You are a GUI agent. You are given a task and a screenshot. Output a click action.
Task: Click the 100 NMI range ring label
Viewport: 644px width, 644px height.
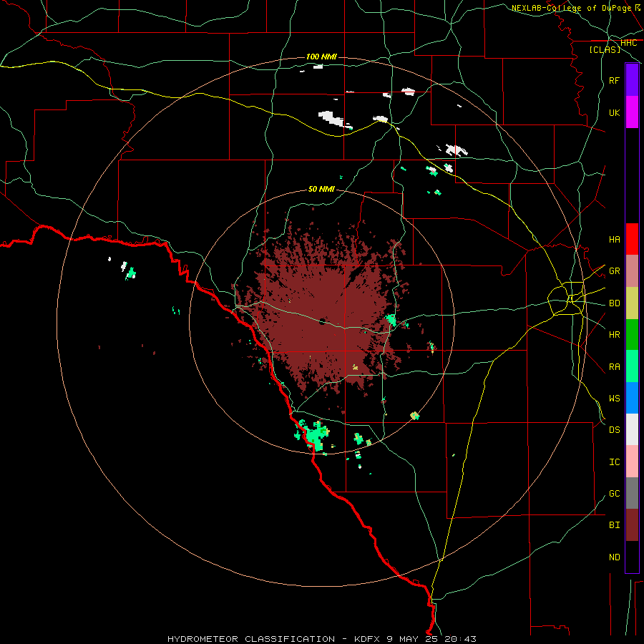(321, 57)
